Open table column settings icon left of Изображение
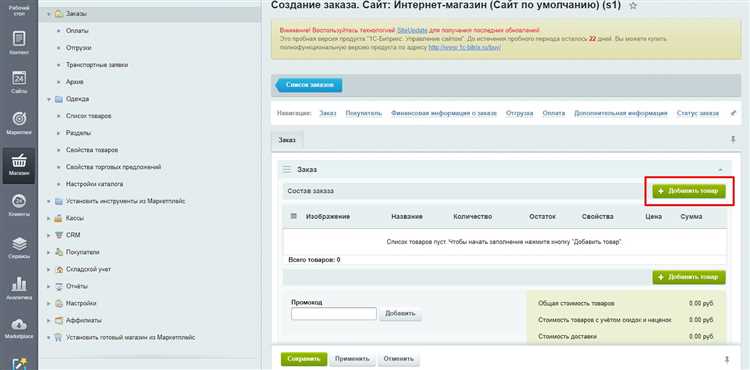Image resolution: width=750 pixels, height=370 pixels. 294,216
